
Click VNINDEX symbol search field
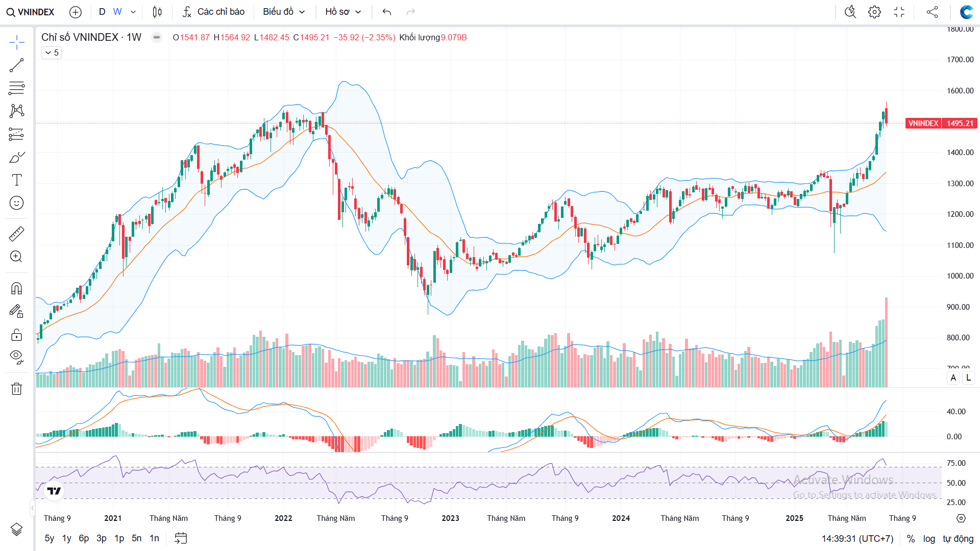pyautogui.click(x=31, y=12)
